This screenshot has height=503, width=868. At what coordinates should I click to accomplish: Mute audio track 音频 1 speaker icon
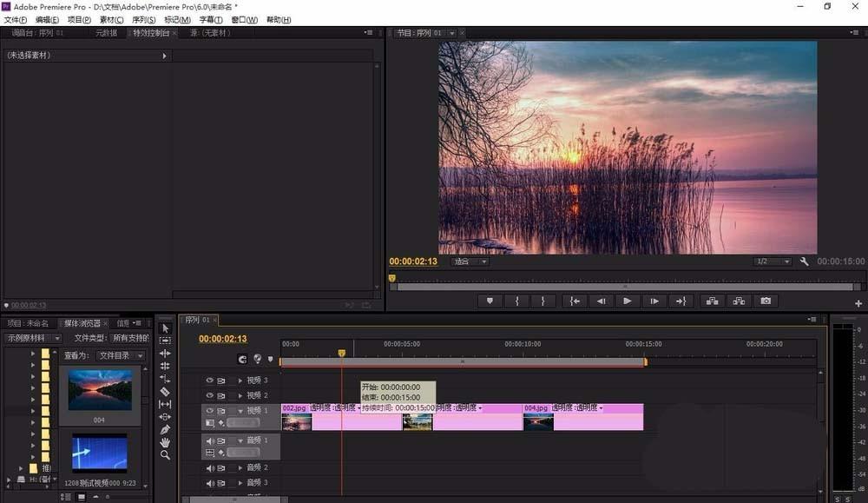(x=209, y=440)
